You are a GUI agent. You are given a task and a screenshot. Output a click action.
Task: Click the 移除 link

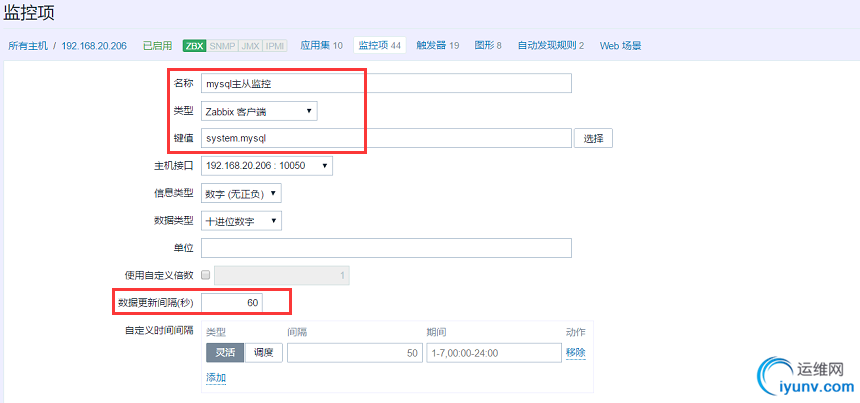pos(575,352)
